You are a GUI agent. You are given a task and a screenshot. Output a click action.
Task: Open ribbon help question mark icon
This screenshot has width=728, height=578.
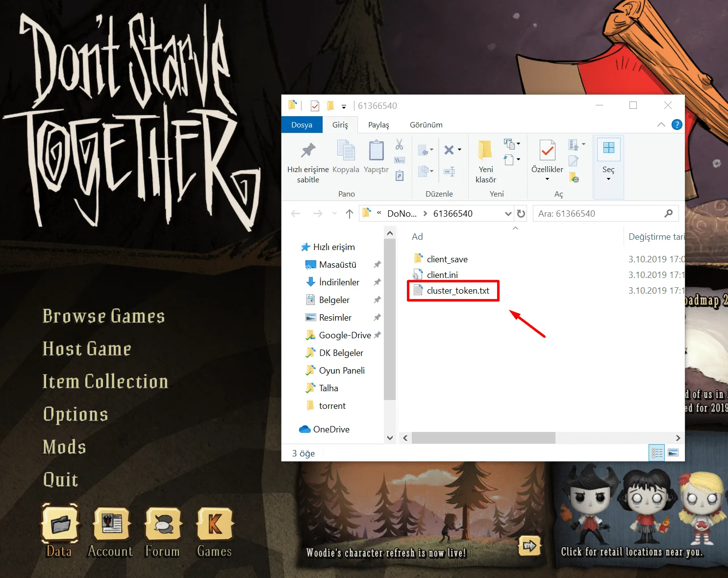pos(677,125)
